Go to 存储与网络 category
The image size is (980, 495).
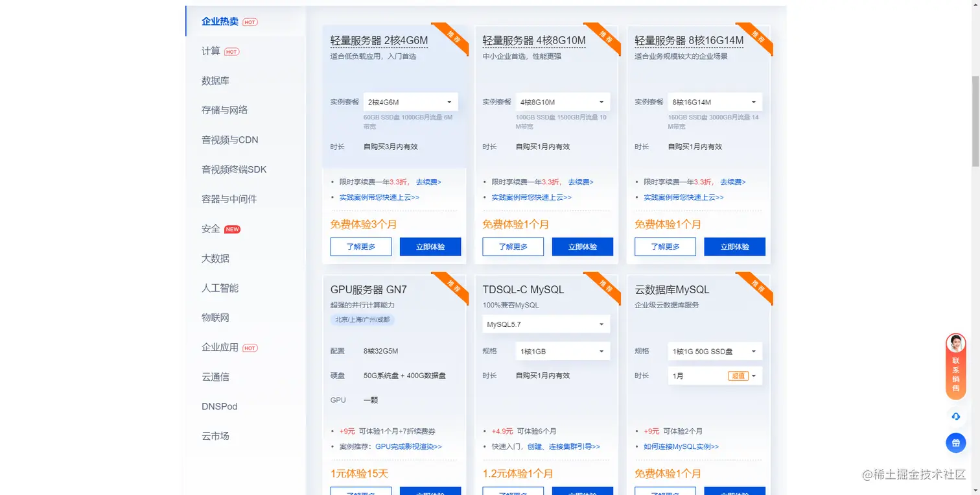(x=224, y=110)
